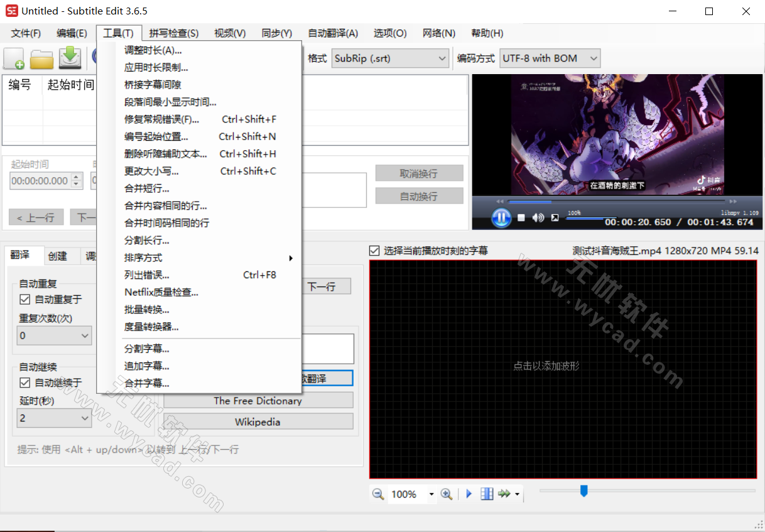Viewport: 765px width, 532px height.
Task: Play waveform with blue play arrow
Action: 469,494
